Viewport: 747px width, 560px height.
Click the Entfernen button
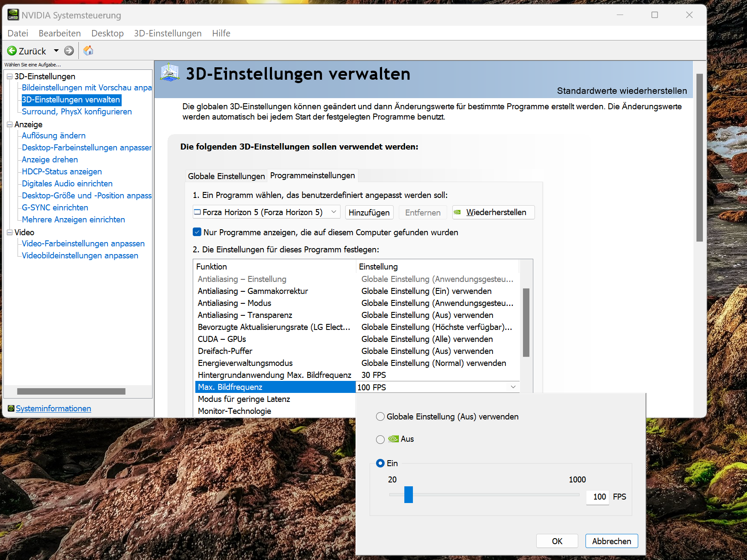(423, 213)
